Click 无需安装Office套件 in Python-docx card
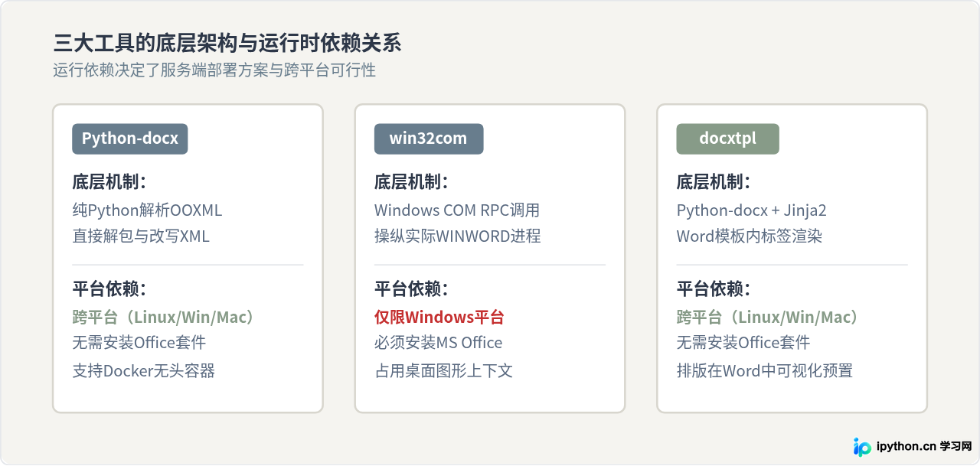980x466 pixels. [x=139, y=343]
